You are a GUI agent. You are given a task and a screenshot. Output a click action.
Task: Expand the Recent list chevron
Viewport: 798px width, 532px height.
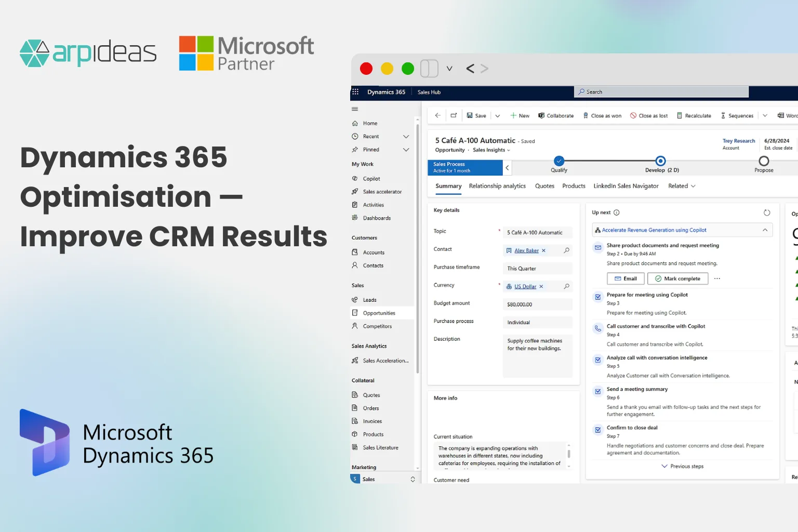click(406, 137)
